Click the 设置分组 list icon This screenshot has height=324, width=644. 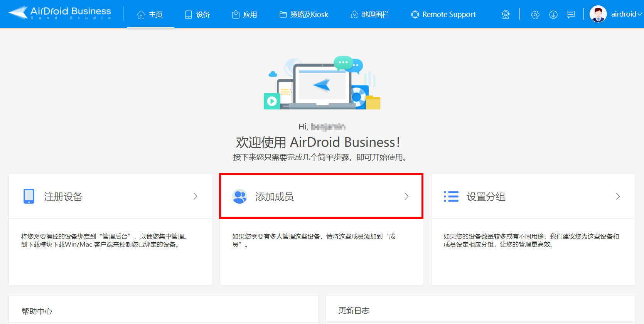pyautogui.click(x=451, y=196)
